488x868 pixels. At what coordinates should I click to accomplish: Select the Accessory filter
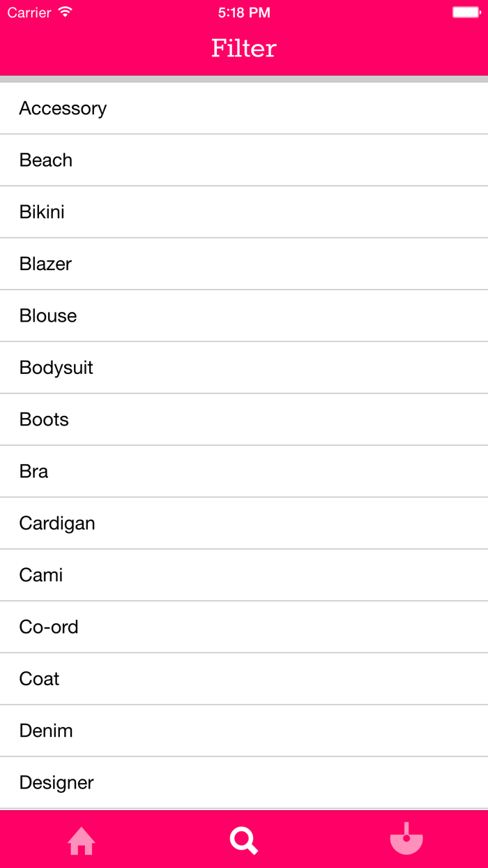click(x=244, y=108)
